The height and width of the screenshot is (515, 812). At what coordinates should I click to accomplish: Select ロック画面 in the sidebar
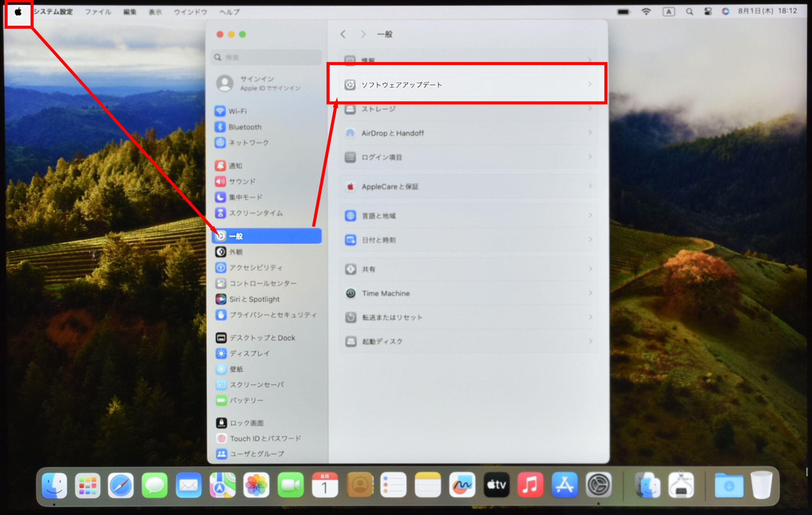[x=266, y=423]
